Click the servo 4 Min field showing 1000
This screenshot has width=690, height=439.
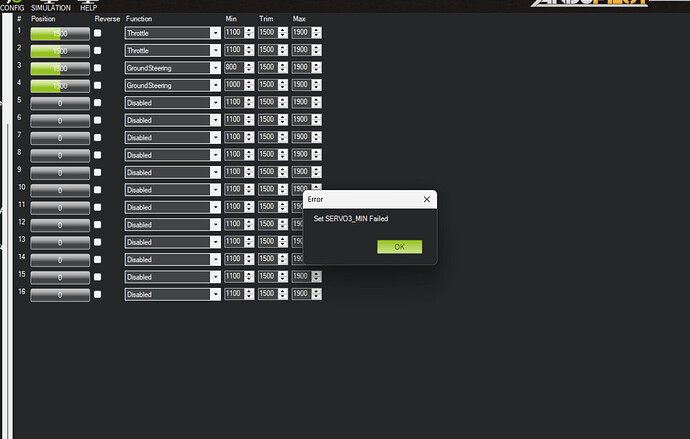[234, 85]
